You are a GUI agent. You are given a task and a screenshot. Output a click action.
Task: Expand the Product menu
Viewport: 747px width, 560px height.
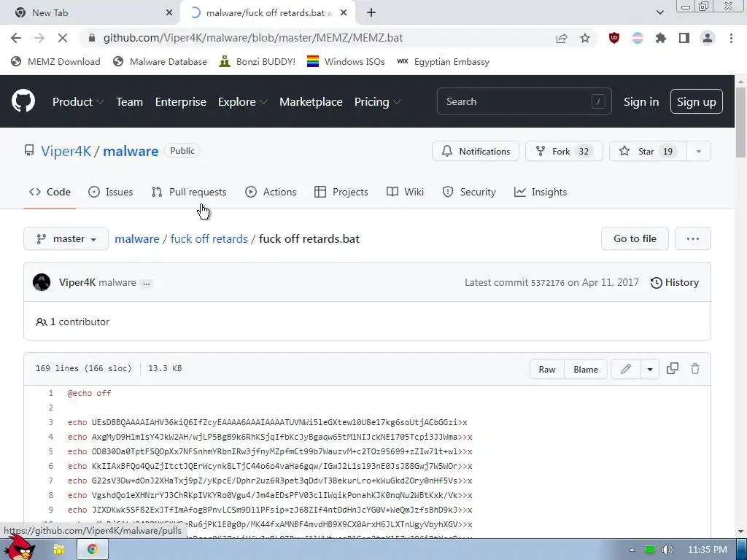coord(77,102)
